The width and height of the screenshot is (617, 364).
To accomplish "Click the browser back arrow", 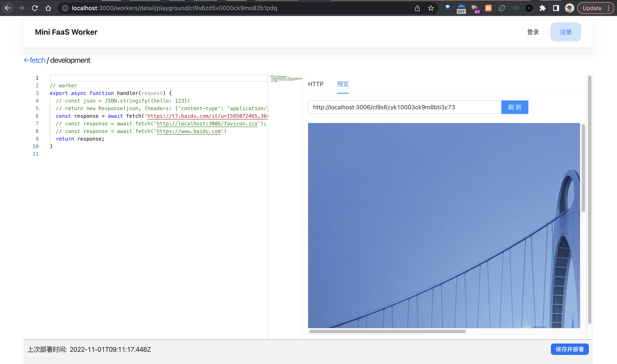I will [x=8, y=8].
